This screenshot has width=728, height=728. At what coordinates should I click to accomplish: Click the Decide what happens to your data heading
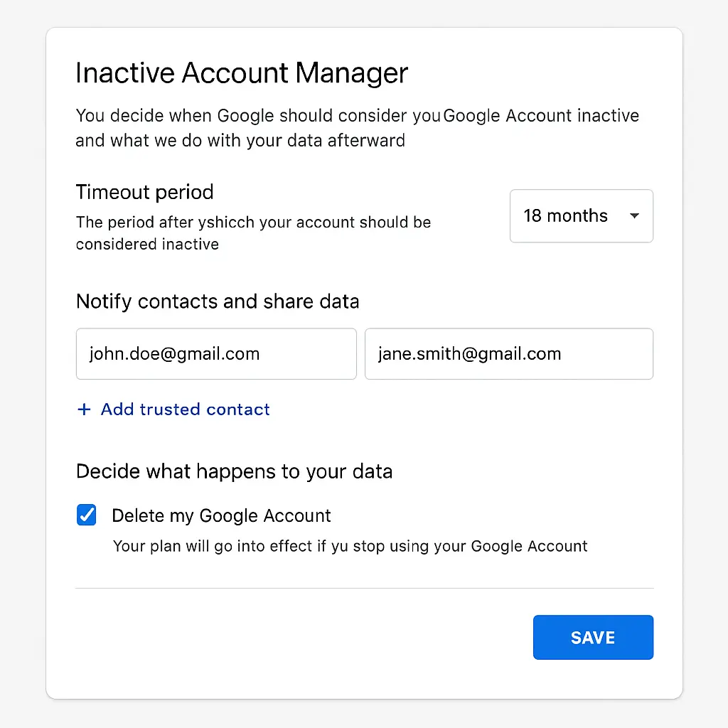(x=235, y=472)
